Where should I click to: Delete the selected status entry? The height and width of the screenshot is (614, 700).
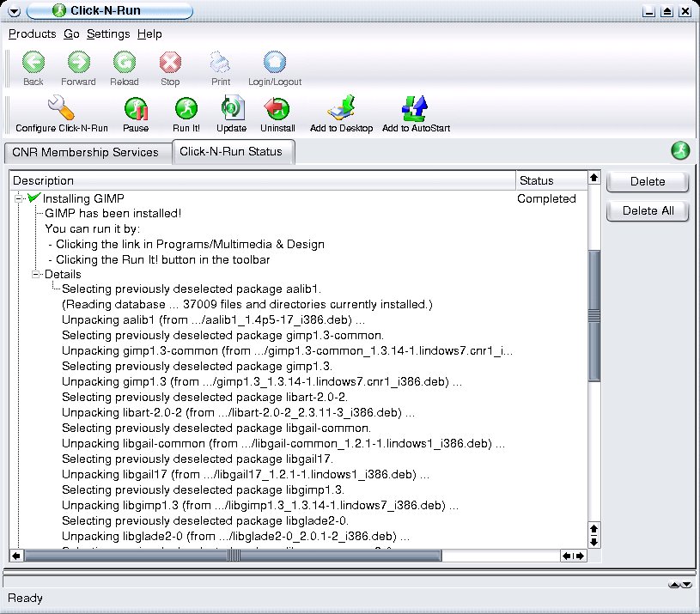coord(648,181)
